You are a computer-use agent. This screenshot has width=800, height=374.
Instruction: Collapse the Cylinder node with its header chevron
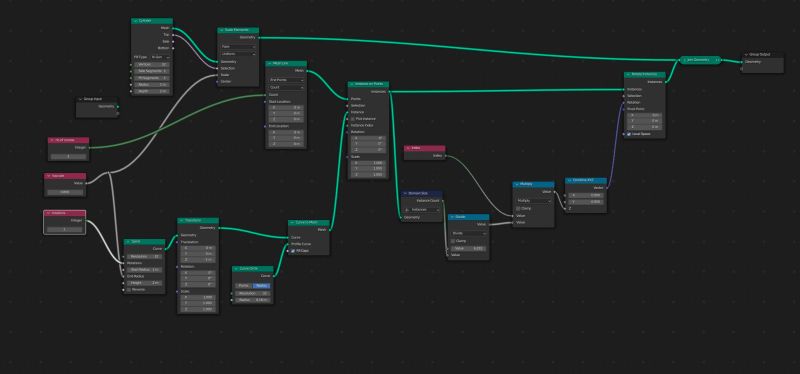coord(135,21)
